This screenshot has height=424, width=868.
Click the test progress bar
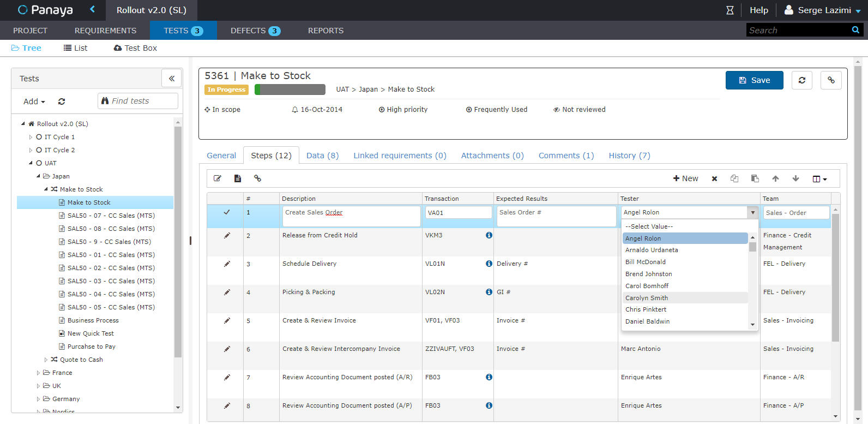point(290,89)
